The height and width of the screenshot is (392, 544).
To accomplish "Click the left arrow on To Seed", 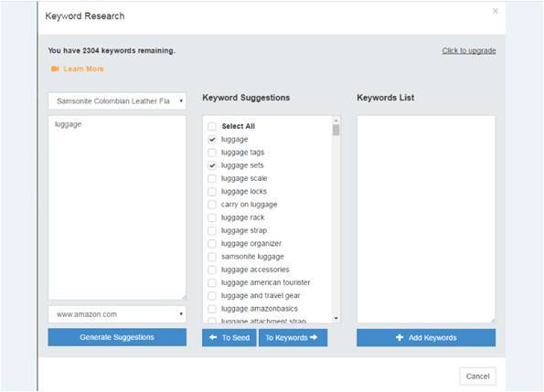I will 213,337.
